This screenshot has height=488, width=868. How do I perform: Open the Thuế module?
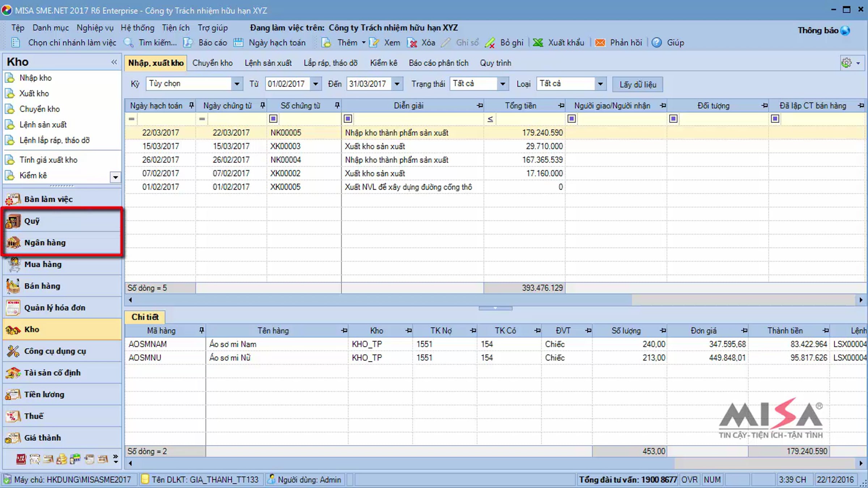pos(62,416)
